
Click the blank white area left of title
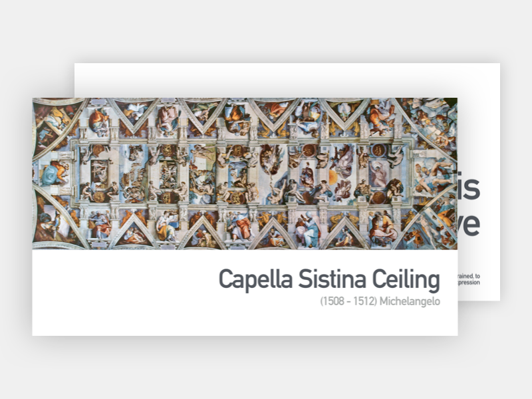coord(120,286)
